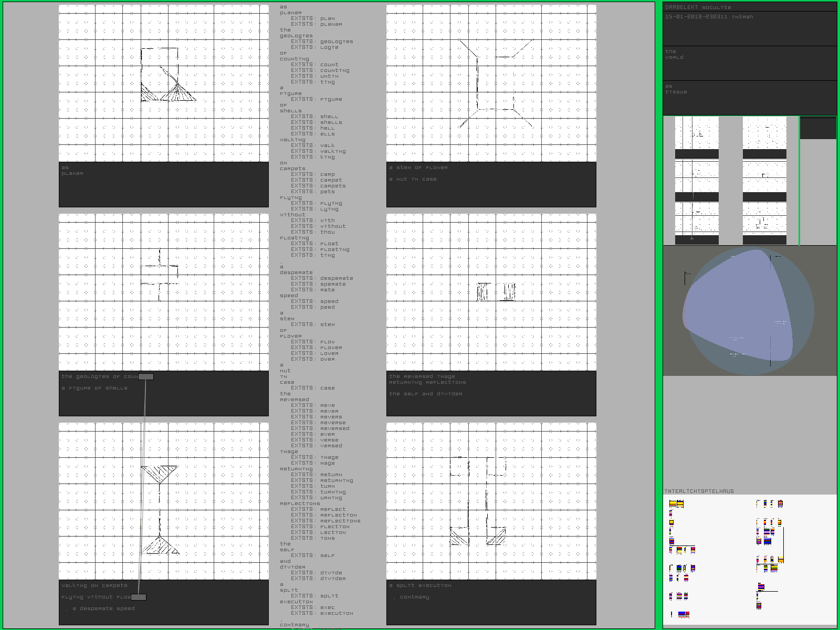
Task: Click the gray node handle on the flying without caption
Action: 139,597
